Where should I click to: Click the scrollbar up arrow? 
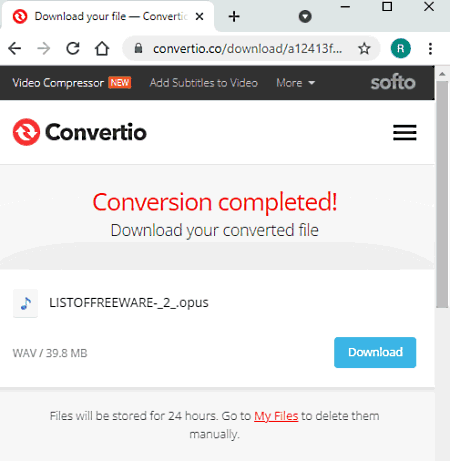[x=442, y=74]
